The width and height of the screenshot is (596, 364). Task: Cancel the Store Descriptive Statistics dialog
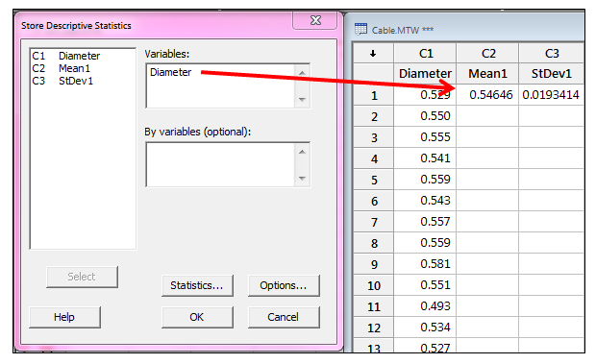pyautogui.click(x=284, y=317)
